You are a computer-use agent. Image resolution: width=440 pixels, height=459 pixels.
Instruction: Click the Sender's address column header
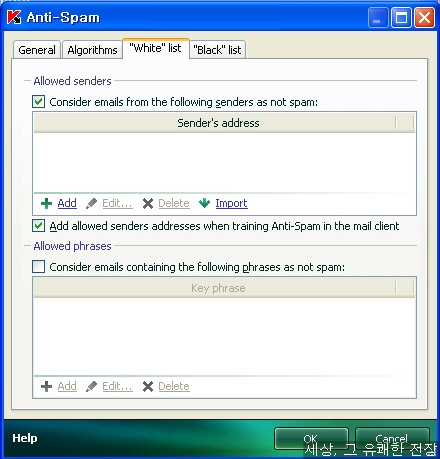(215, 123)
